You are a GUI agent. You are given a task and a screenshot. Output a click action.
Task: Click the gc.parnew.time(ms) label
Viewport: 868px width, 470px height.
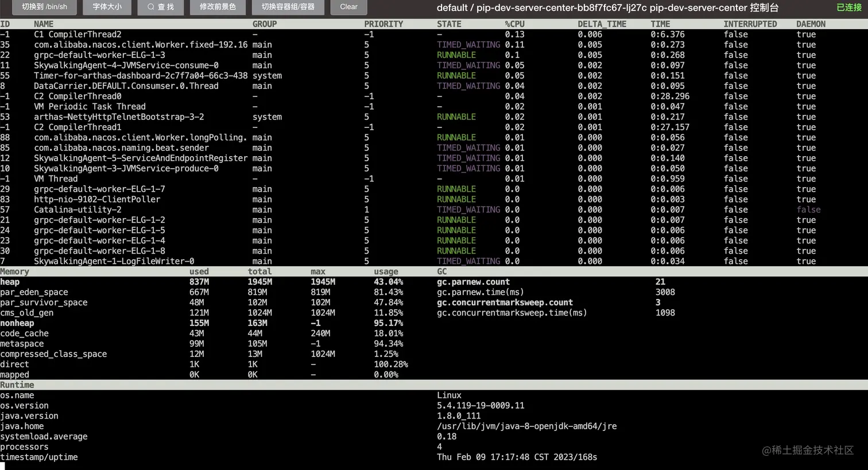[x=480, y=293]
